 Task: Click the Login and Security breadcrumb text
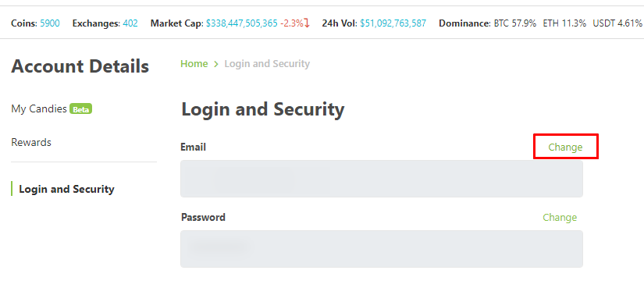267,64
